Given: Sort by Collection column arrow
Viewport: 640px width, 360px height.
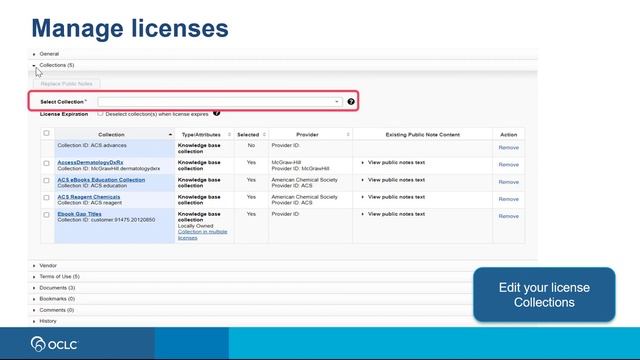Looking at the screenshot, I should [x=170, y=135].
